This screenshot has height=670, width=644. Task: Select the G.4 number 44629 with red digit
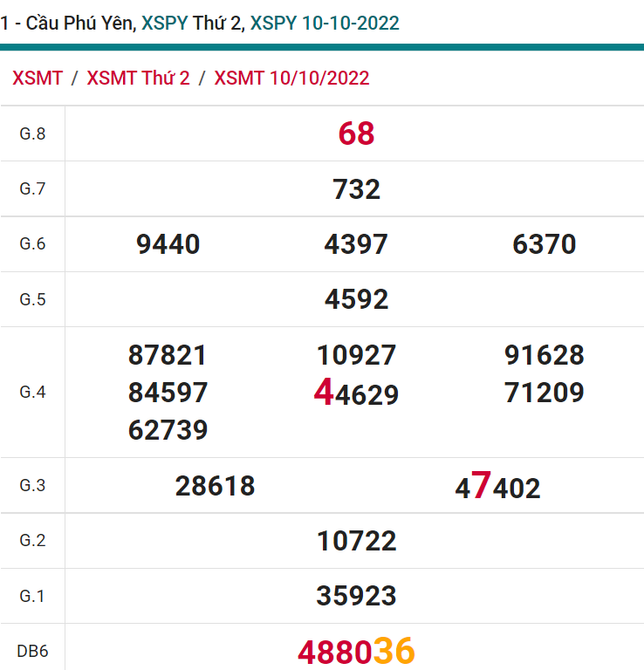(x=356, y=393)
